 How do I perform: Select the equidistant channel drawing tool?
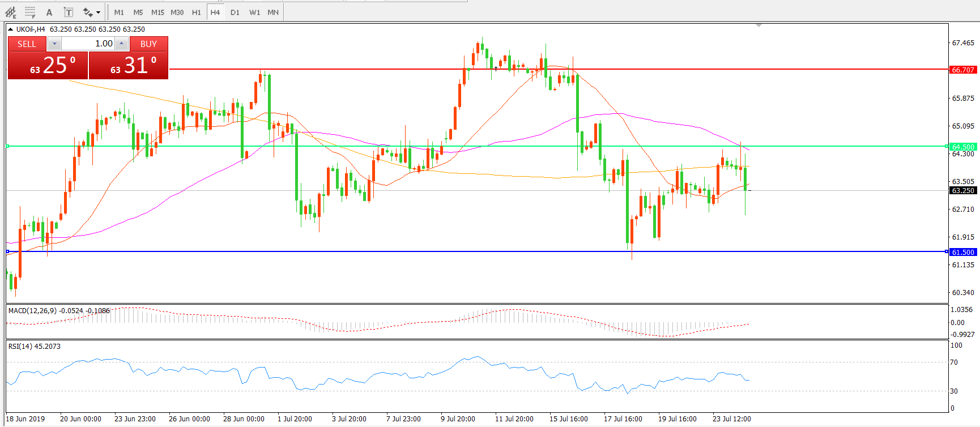tap(10, 12)
